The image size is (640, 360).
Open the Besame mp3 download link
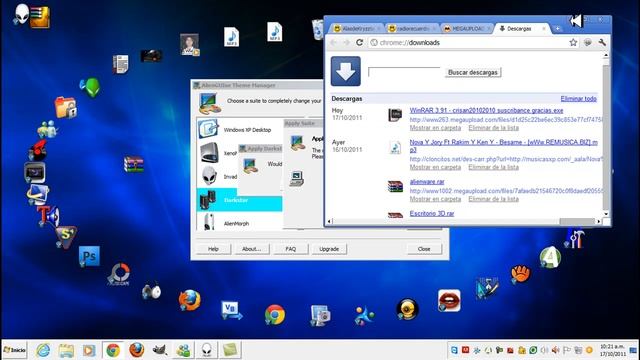point(503,146)
